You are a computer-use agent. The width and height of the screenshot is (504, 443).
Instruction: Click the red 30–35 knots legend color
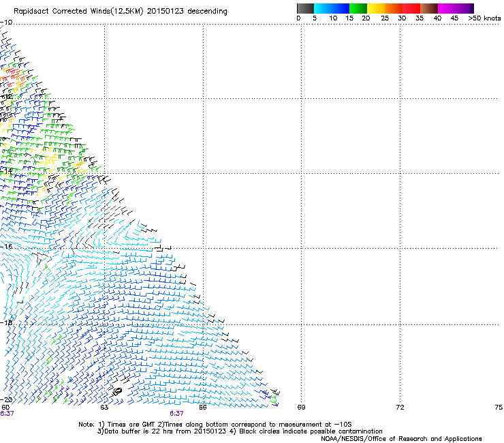point(411,8)
